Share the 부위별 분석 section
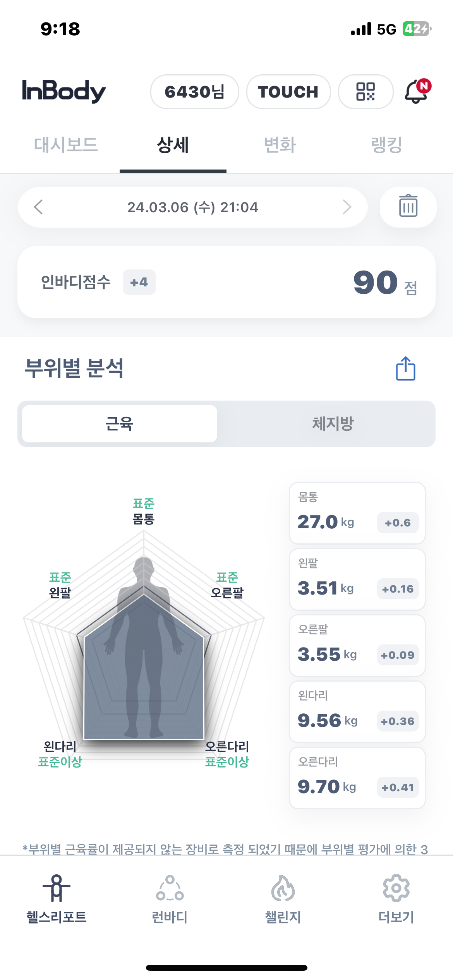 coord(405,368)
